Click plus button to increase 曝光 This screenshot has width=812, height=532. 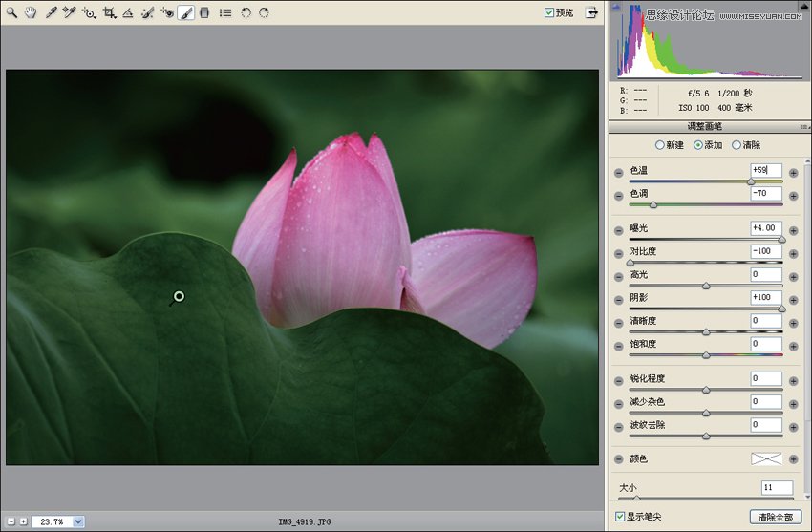[x=793, y=230]
